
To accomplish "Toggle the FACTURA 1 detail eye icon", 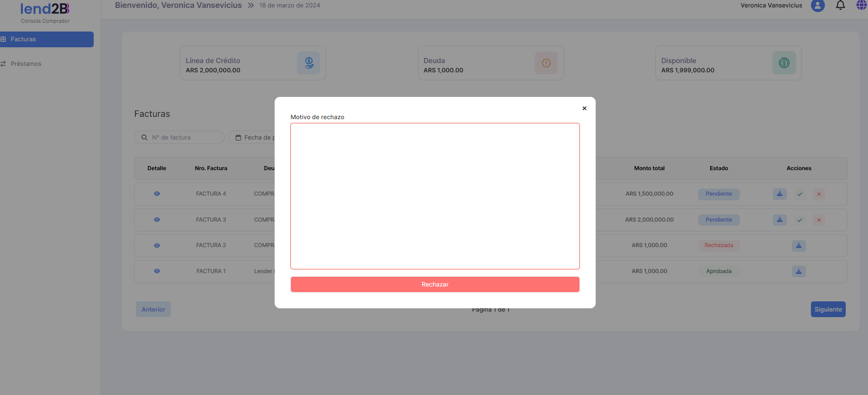I will [157, 271].
